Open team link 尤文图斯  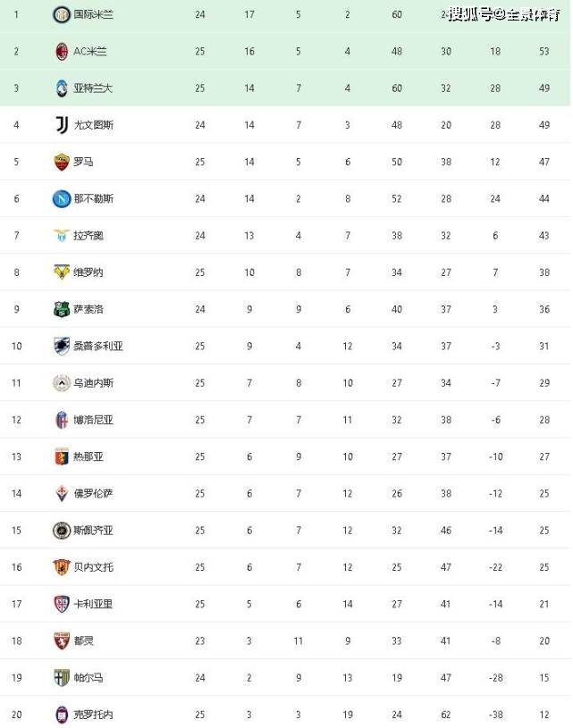[93, 125]
